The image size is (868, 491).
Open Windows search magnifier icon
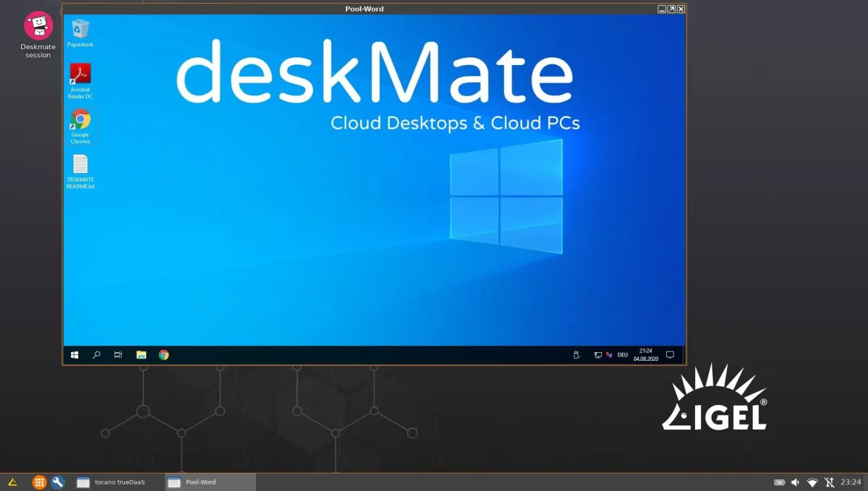[96, 355]
